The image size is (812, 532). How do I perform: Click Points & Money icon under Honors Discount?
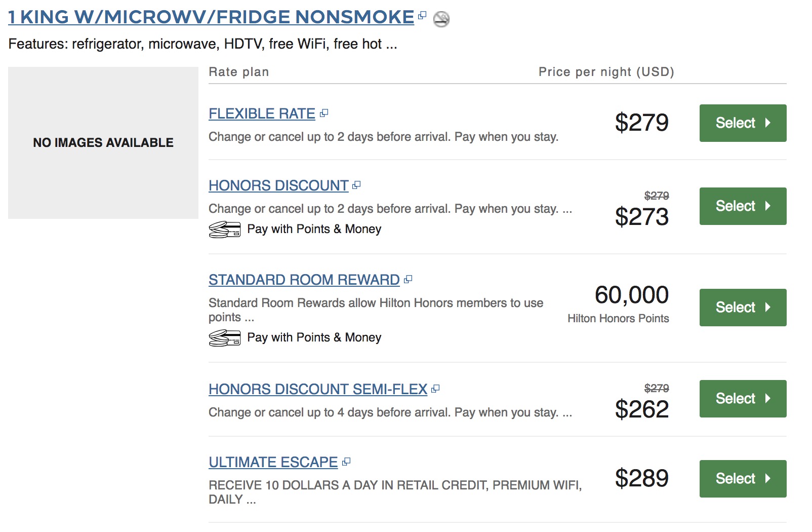224,230
